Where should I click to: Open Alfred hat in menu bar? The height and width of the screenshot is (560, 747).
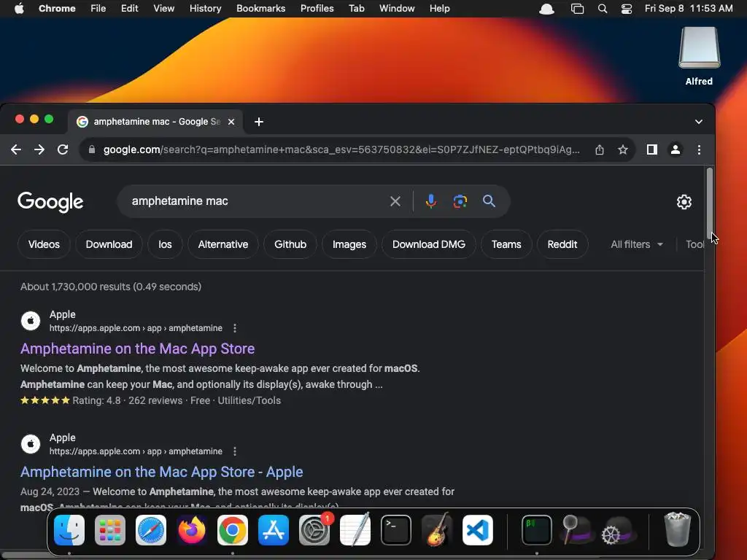point(546,9)
